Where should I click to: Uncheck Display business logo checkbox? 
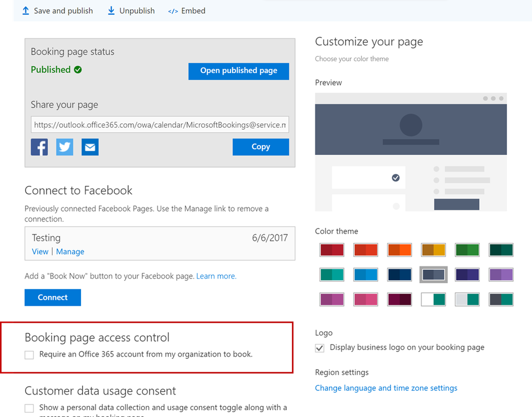(320, 348)
